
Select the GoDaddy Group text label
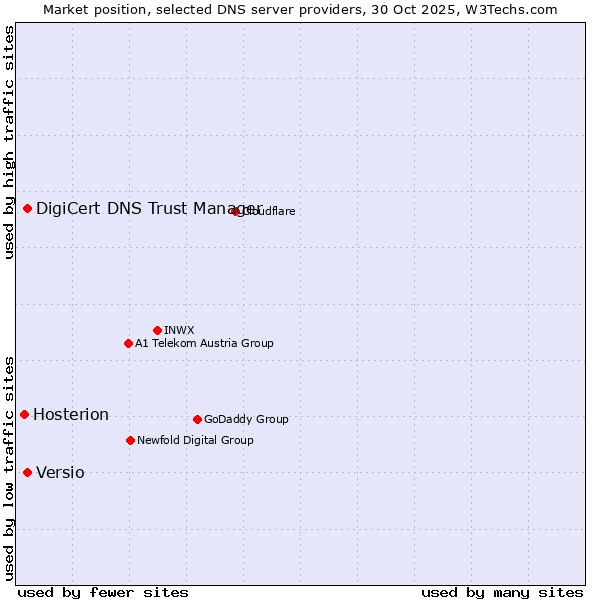point(246,419)
